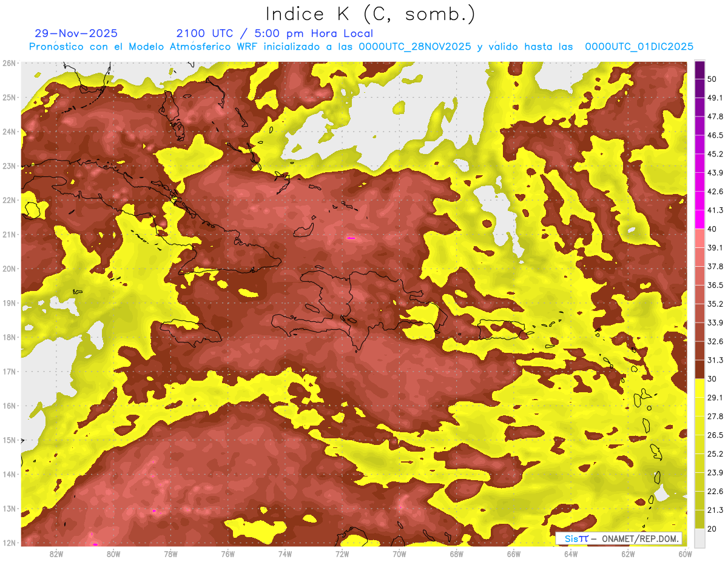The height and width of the screenshot is (562, 728).
Task: Click the colorbar label "27.8"
Action: pos(715,416)
